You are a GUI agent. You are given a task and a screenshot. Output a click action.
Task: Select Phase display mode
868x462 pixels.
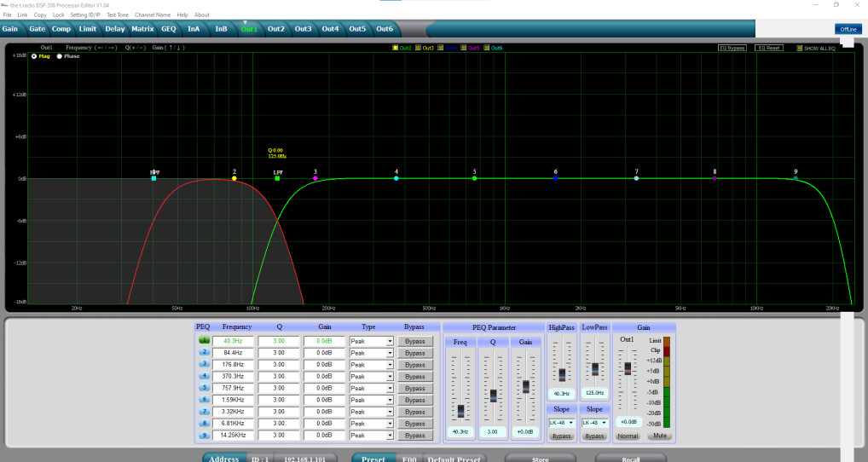pyautogui.click(x=59, y=56)
